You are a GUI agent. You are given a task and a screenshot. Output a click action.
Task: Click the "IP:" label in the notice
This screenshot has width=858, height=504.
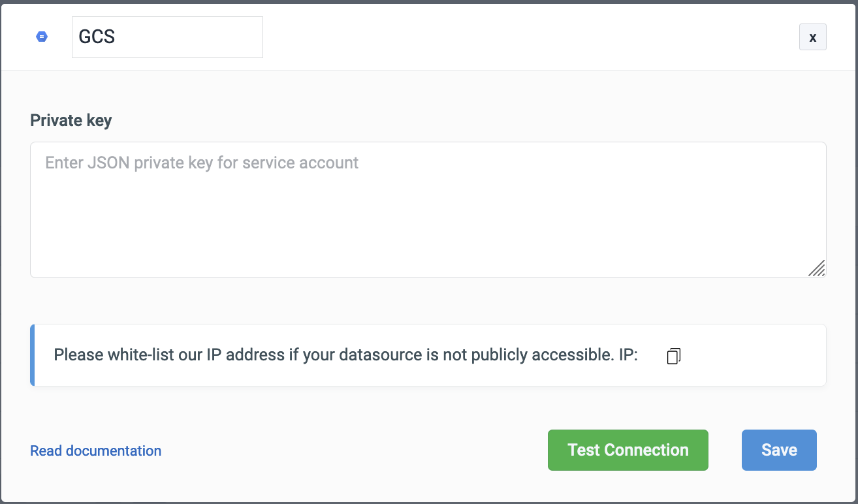tap(628, 355)
